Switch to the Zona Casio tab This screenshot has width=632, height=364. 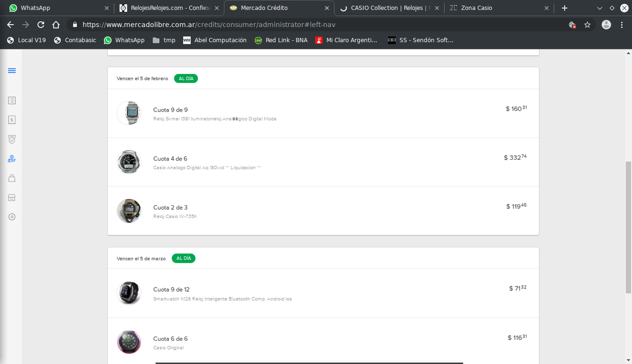pos(499,8)
